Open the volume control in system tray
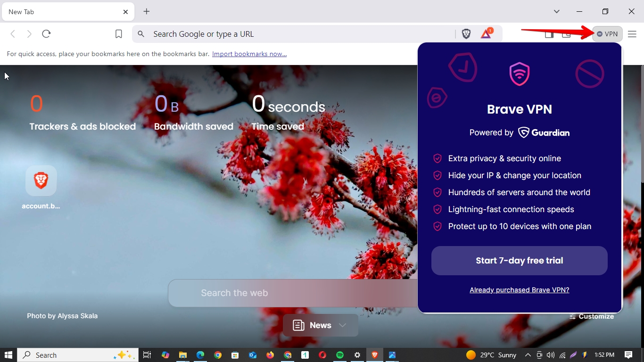 click(x=551, y=355)
